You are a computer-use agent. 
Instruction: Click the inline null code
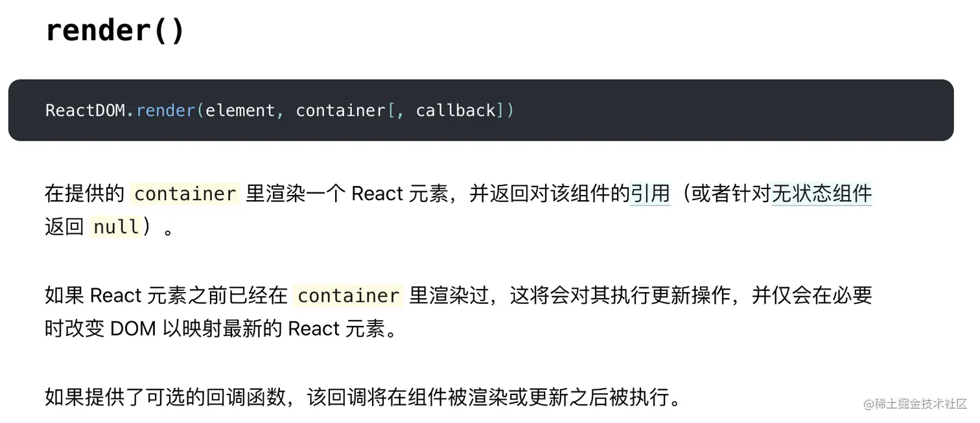116,227
